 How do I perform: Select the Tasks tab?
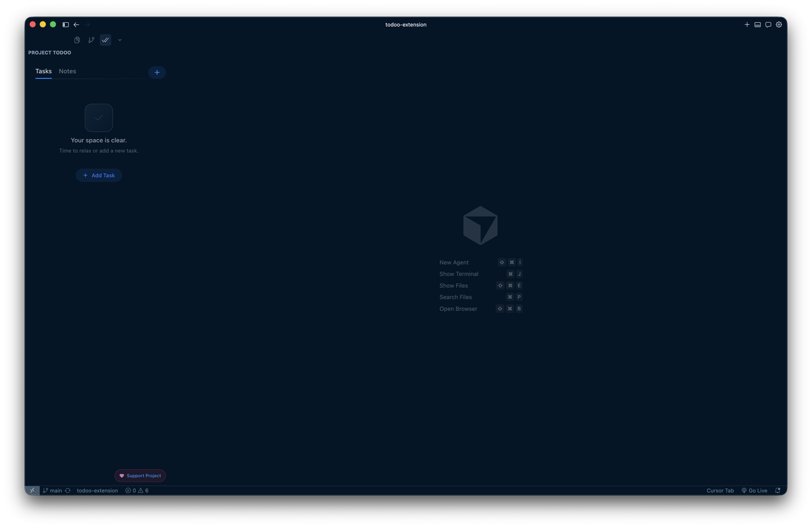pos(43,71)
